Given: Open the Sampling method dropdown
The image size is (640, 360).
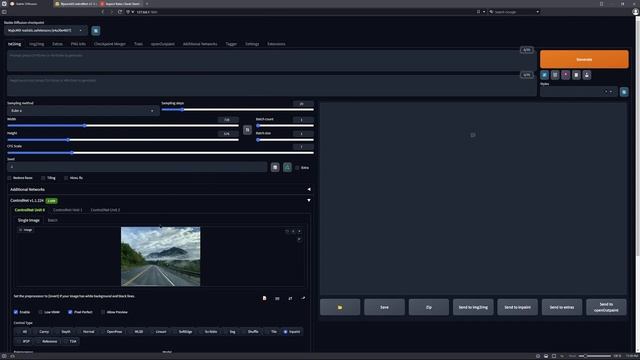Looking at the screenshot, I should (x=83, y=111).
